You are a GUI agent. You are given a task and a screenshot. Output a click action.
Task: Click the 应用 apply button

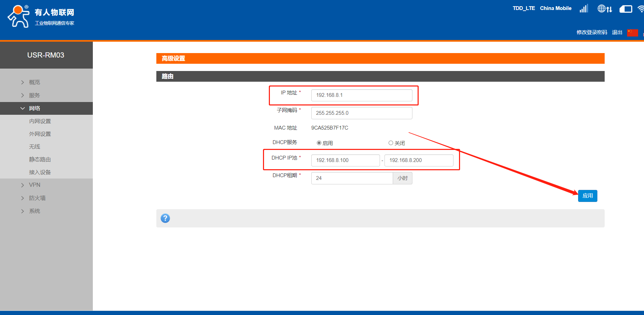click(x=587, y=196)
